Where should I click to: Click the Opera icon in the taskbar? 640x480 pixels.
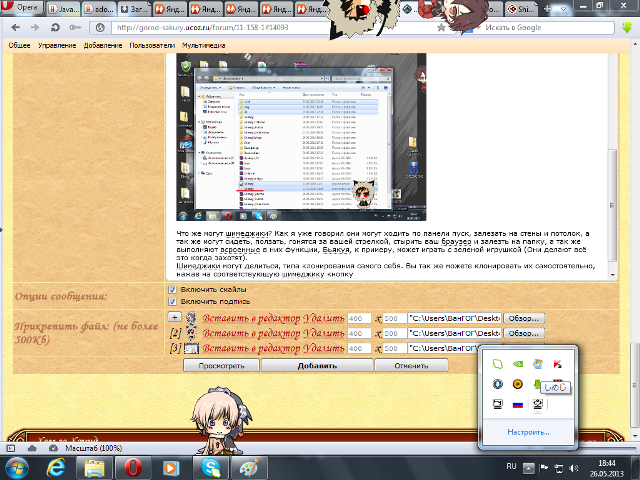click(x=131, y=467)
